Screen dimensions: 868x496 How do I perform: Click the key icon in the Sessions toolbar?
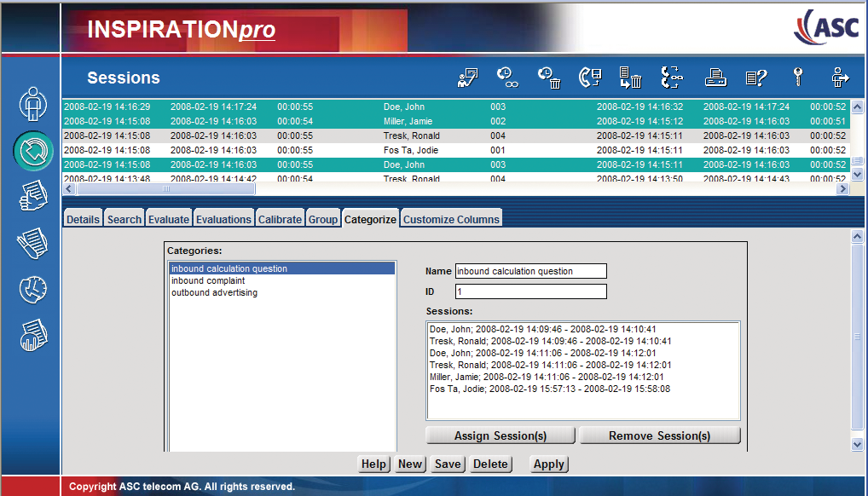[797, 77]
